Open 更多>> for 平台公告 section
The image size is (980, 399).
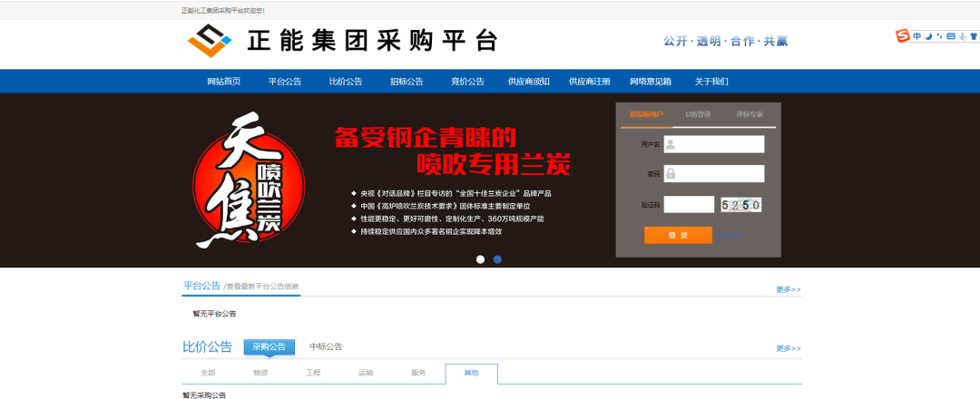pos(789,289)
